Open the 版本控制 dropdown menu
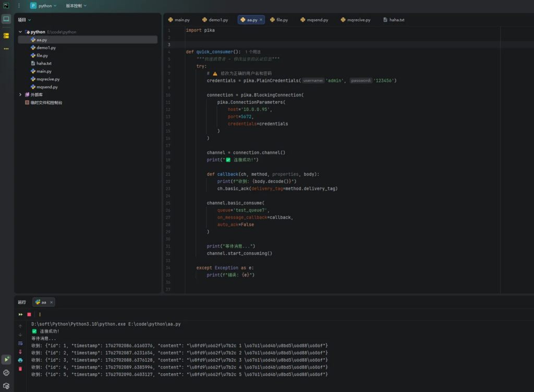 point(76,6)
